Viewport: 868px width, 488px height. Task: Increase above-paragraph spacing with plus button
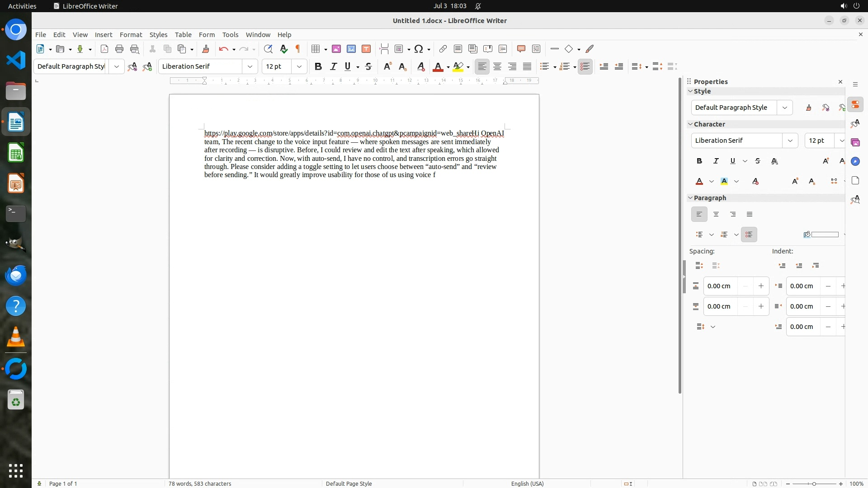tap(761, 286)
